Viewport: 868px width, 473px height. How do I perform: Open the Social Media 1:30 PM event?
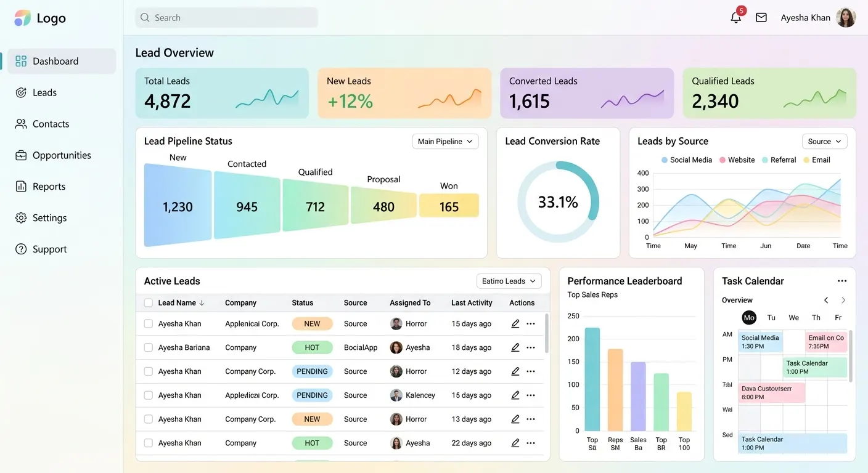click(x=761, y=342)
